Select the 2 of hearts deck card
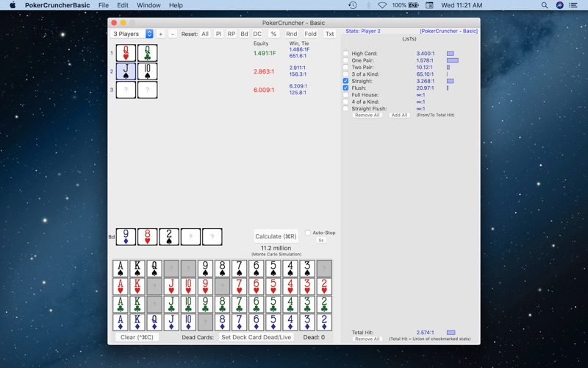This screenshot has width=588, height=368. [324, 286]
